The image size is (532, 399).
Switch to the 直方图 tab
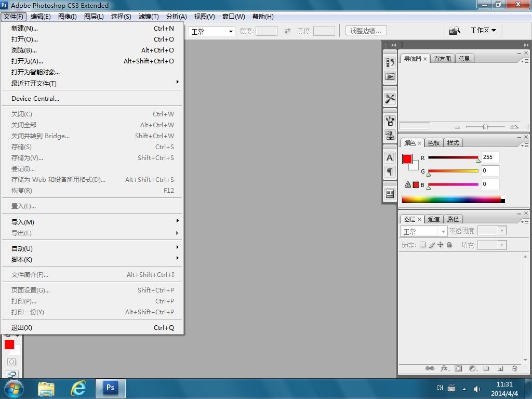click(x=443, y=59)
